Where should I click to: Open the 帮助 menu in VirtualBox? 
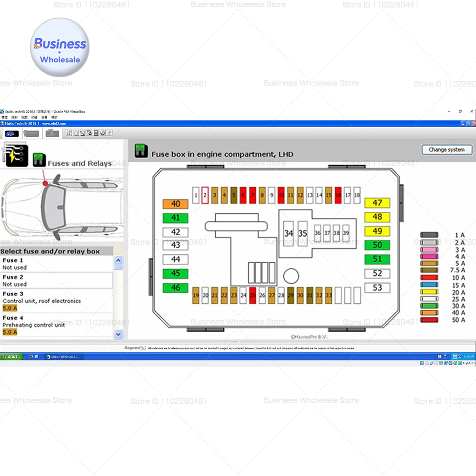click(x=54, y=118)
